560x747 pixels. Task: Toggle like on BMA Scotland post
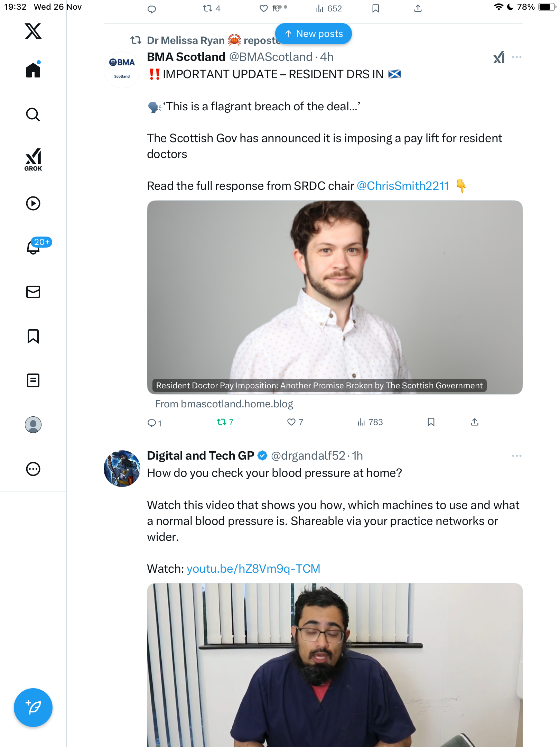point(291,422)
